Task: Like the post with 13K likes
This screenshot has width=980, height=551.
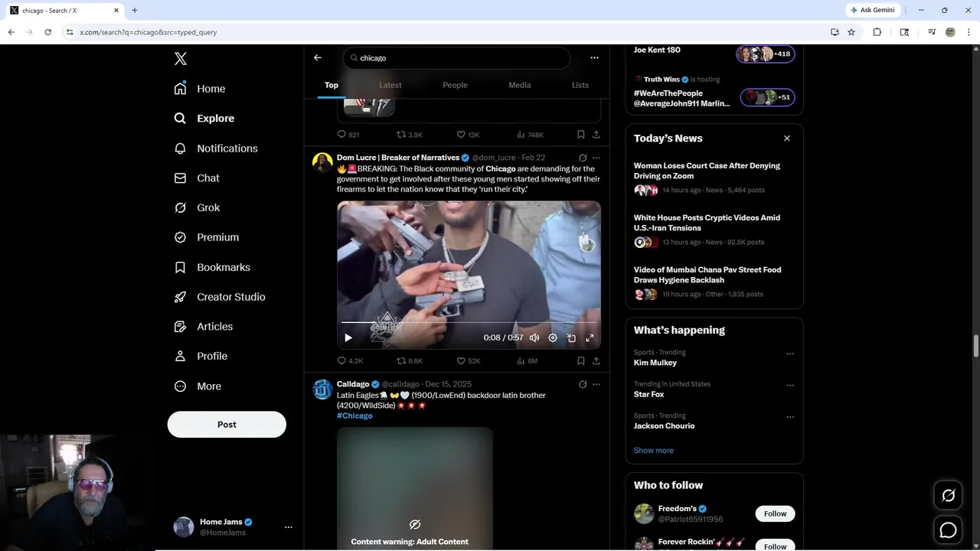Action: coord(468,135)
